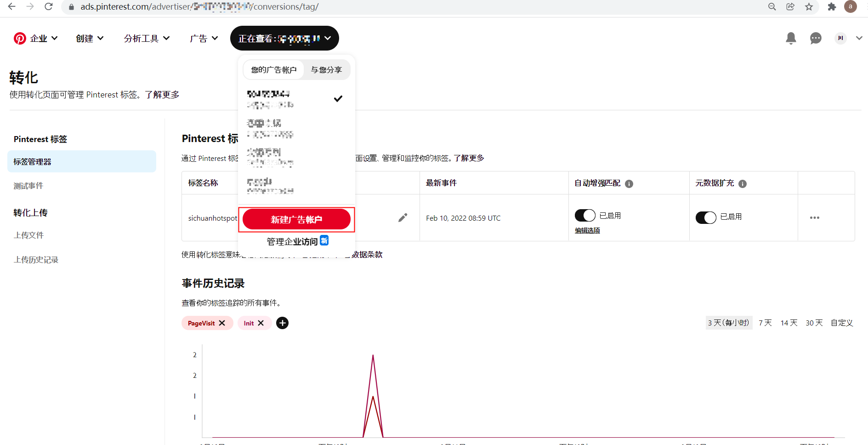Click the event spike peak in chart

373,355
